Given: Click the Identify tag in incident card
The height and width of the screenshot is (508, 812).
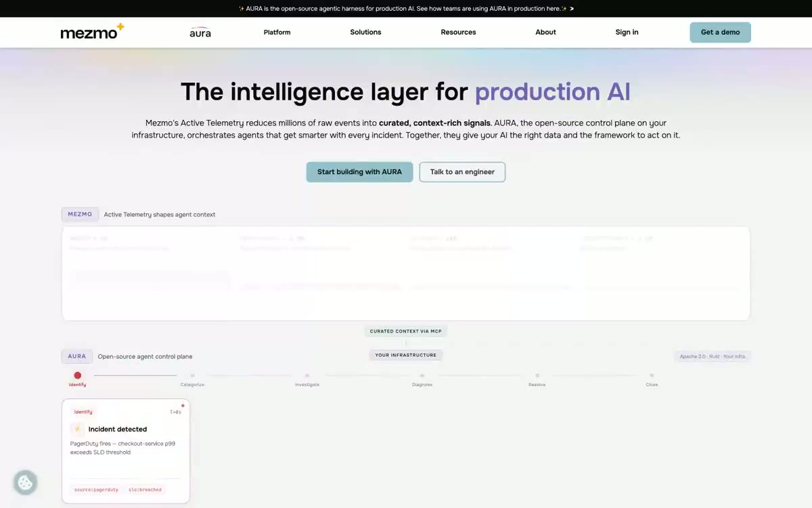Looking at the screenshot, I should click(83, 412).
